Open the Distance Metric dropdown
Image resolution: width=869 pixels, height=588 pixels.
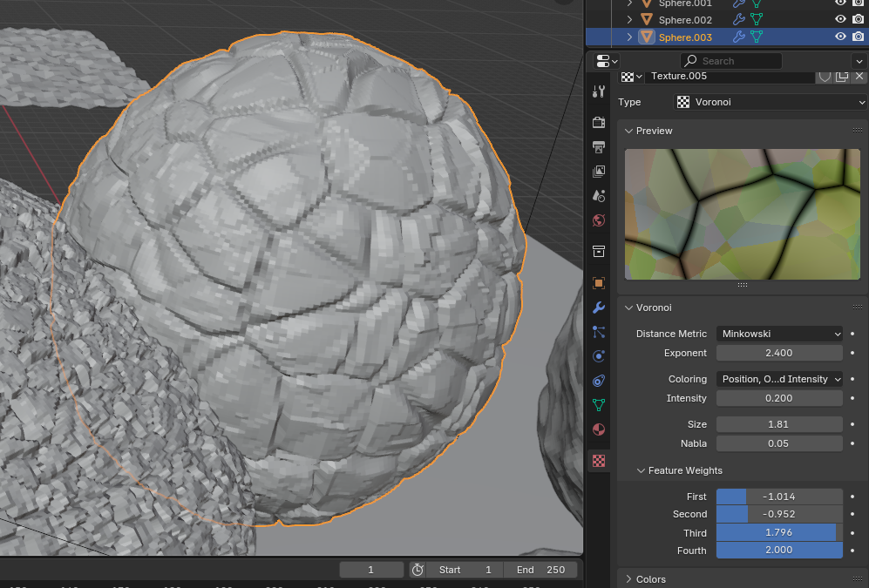click(779, 334)
